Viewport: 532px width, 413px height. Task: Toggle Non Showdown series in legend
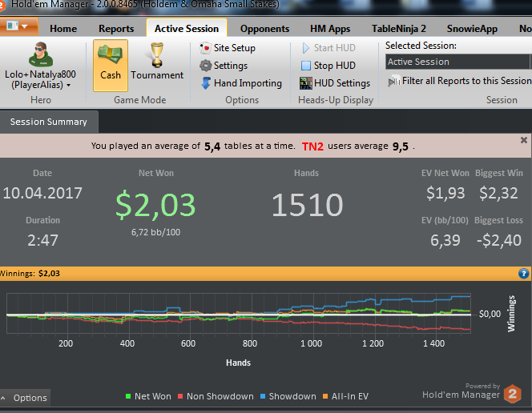(216, 396)
